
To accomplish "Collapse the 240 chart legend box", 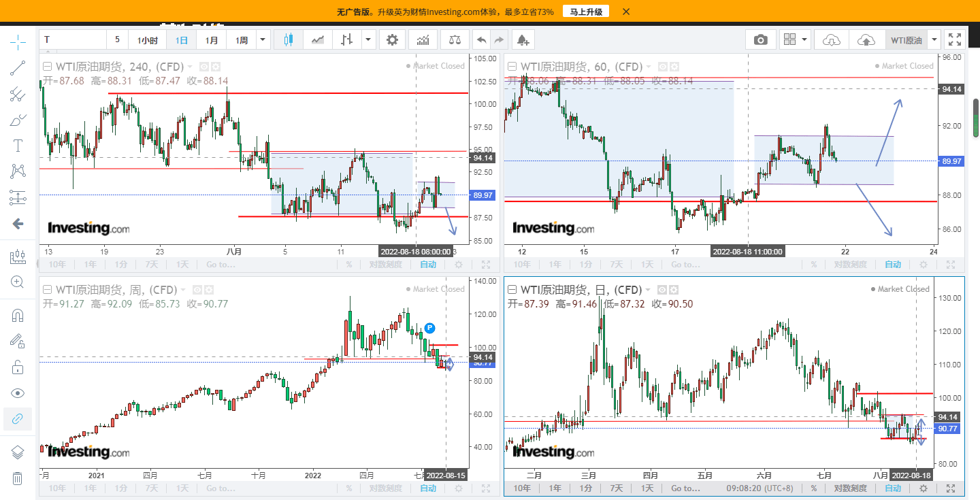I will (x=48, y=67).
